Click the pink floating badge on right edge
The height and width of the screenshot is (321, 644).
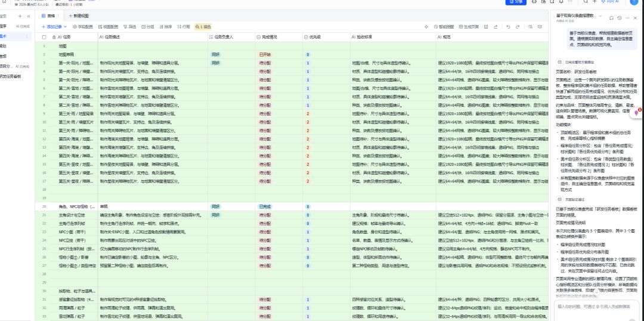pyautogui.click(x=637, y=112)
